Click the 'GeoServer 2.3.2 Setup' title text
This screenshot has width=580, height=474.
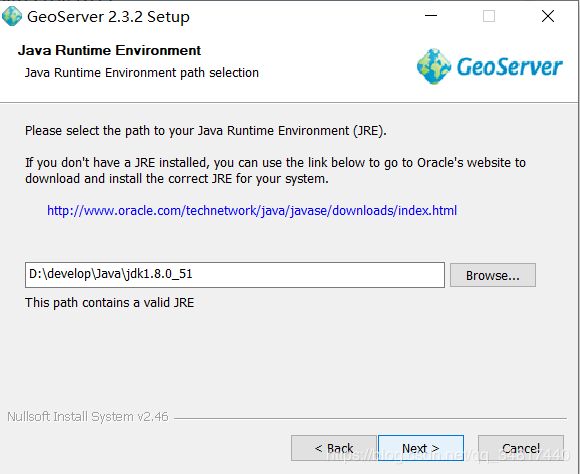(x=108, y=17)
